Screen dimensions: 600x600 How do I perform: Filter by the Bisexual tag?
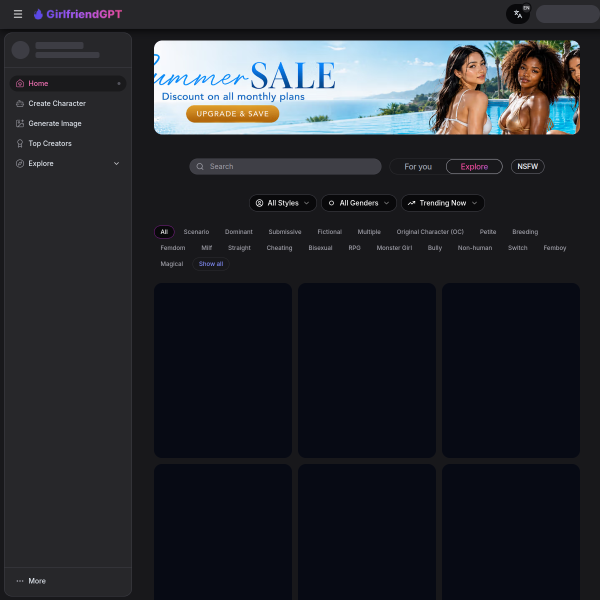320,248
